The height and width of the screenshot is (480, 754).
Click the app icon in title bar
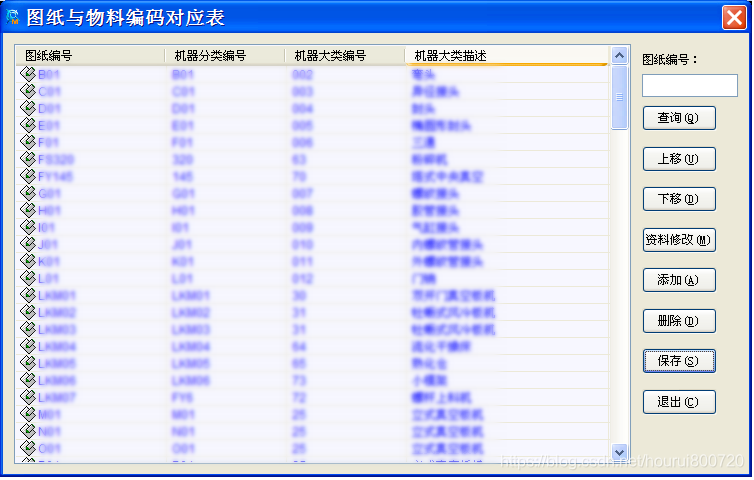pyautogui.click(x=13, y=16)
